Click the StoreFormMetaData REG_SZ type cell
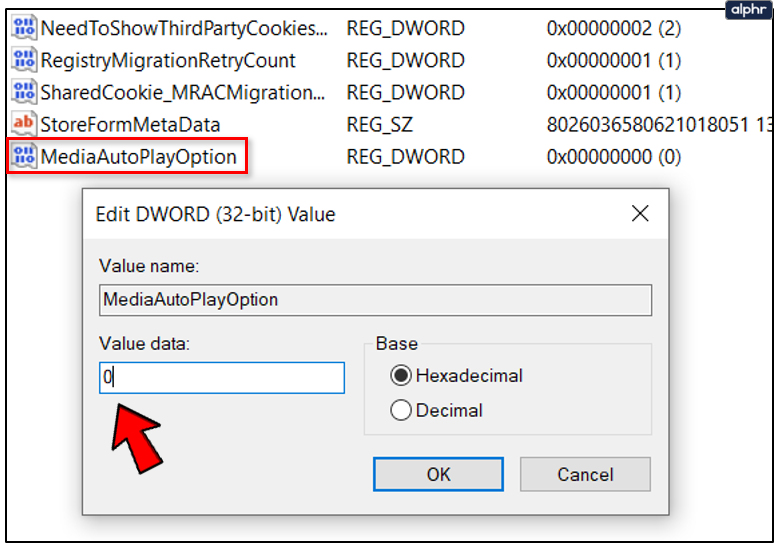 click(379, 125)
